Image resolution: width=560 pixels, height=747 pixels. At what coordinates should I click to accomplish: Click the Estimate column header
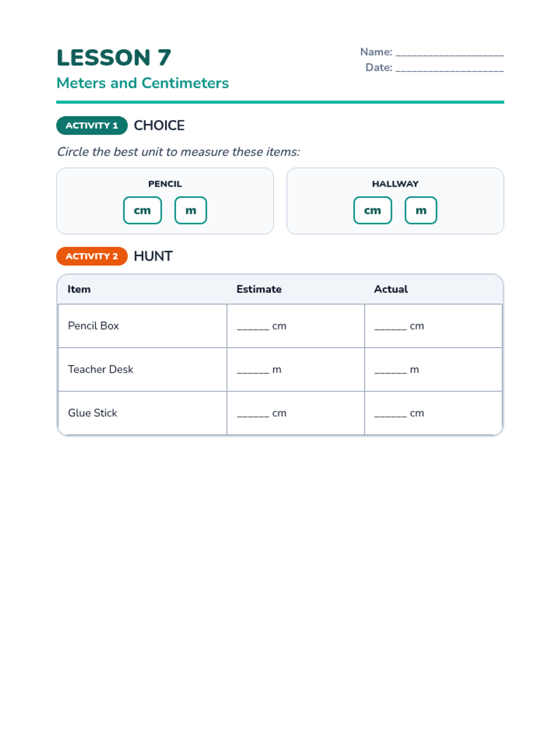coord(259,289)
